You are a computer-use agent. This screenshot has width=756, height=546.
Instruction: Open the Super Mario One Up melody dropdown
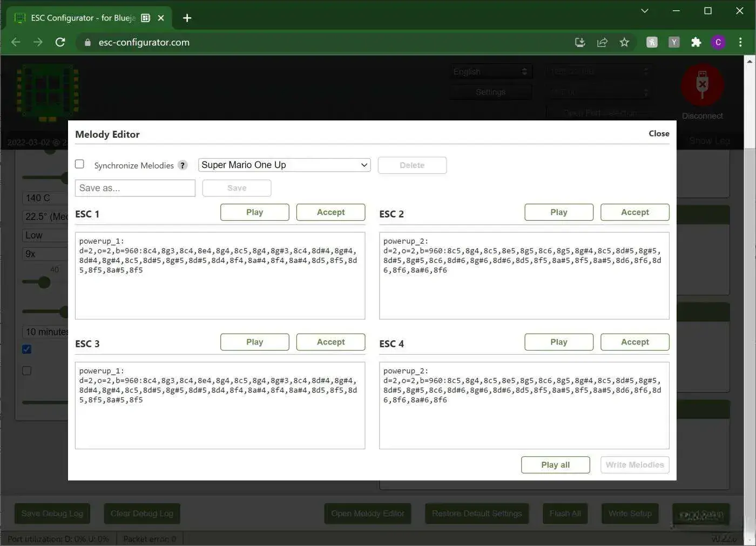click(284, 165)
